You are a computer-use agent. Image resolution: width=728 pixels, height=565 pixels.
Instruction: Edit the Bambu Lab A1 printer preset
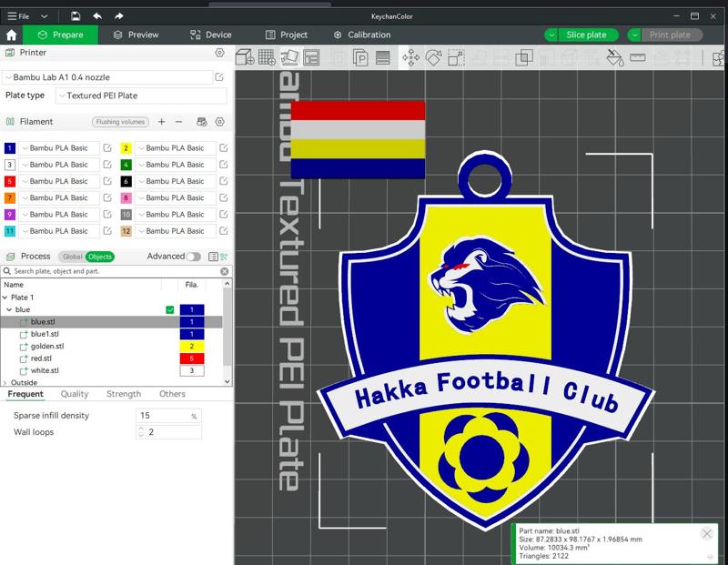[x=219, y=77]
